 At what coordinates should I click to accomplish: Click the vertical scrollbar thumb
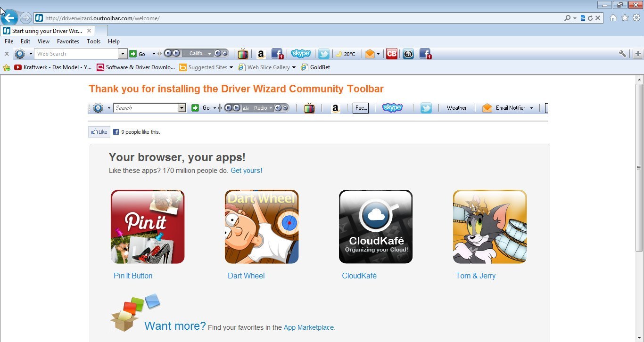click(x=639, y=167)
